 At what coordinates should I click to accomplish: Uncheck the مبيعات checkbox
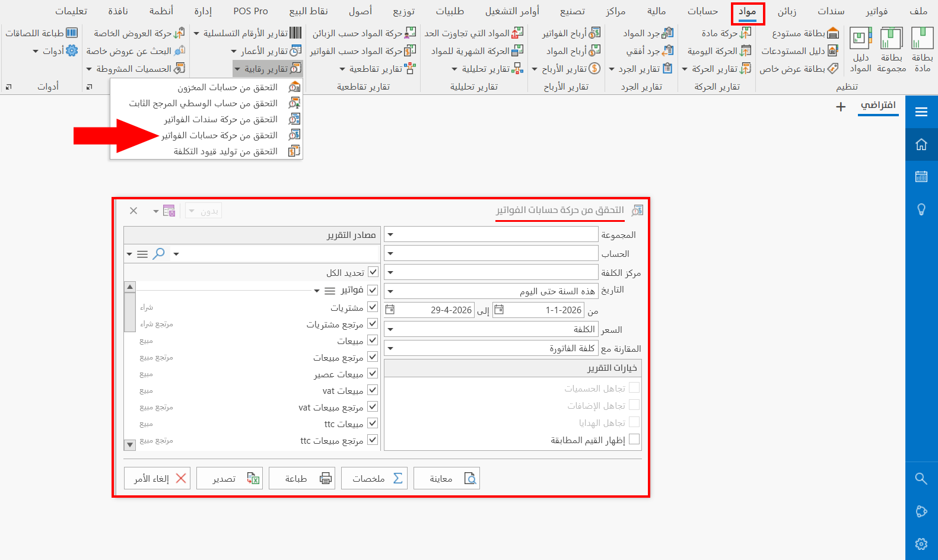click(373, 340)
